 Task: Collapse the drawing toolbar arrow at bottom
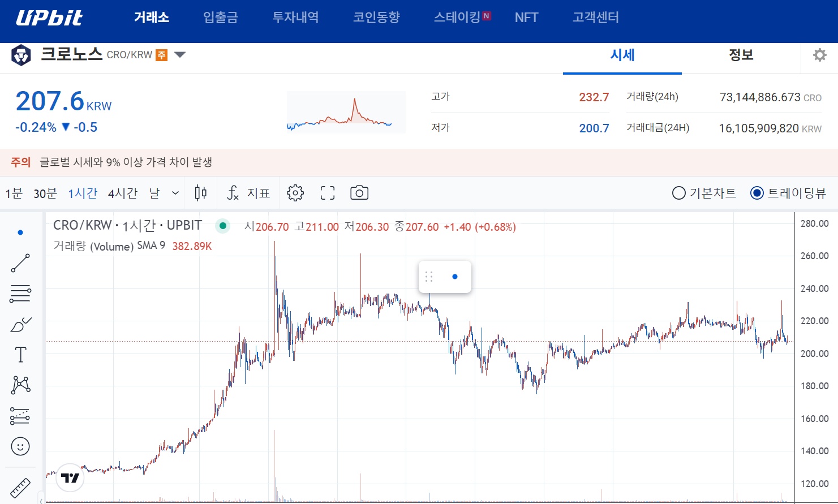click(41, 501)
